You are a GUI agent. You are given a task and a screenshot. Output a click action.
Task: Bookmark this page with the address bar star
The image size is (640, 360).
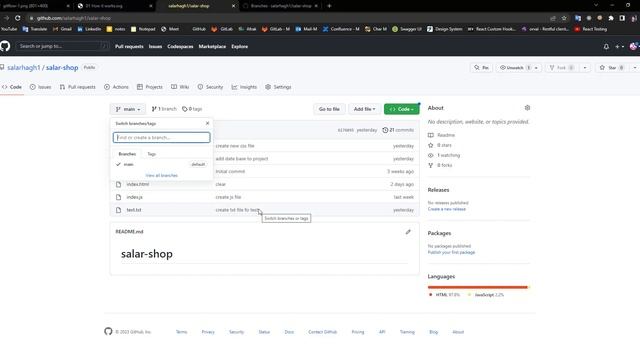pos(564,18)
